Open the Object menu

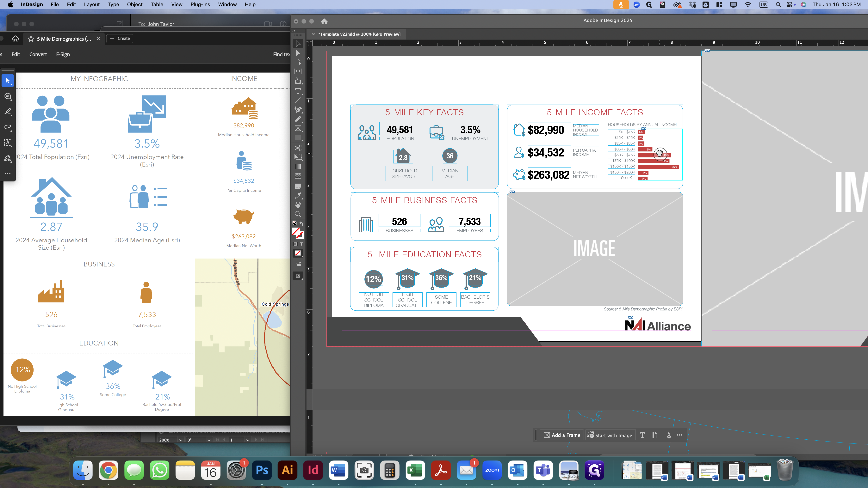[135, 4]
